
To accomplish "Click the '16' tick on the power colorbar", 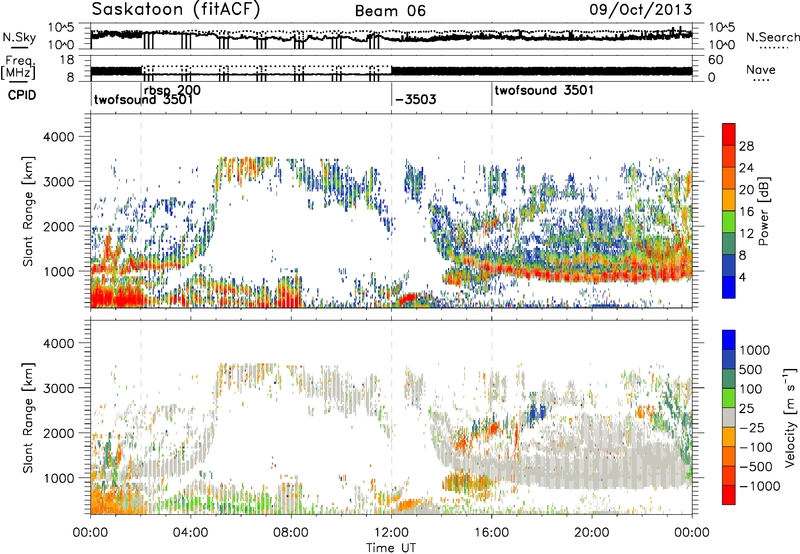I will tap(746, 212).
